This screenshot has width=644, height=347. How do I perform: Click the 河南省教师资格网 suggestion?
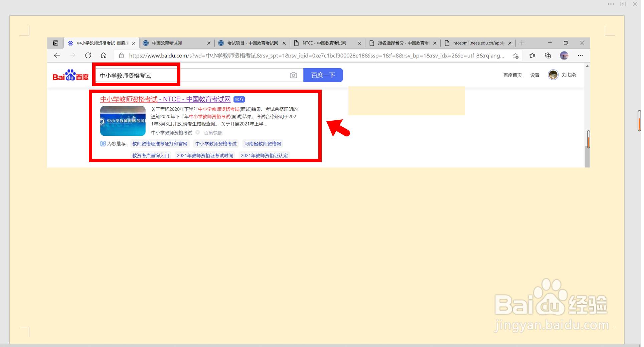[x=263, y=144]
